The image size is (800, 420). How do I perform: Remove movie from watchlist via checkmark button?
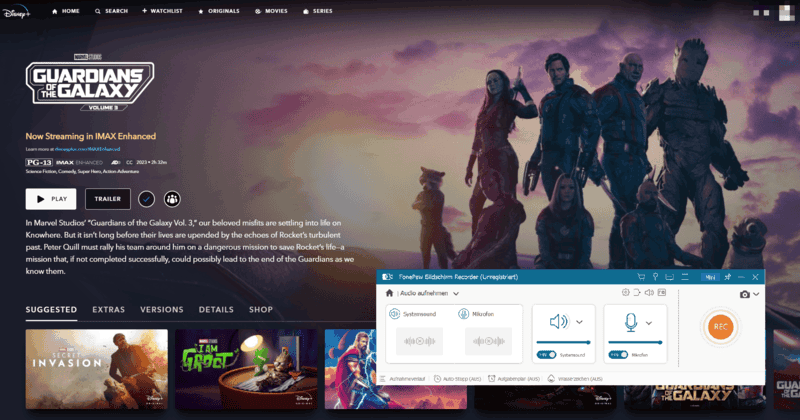pyautogui.click(x=146, y=199)
